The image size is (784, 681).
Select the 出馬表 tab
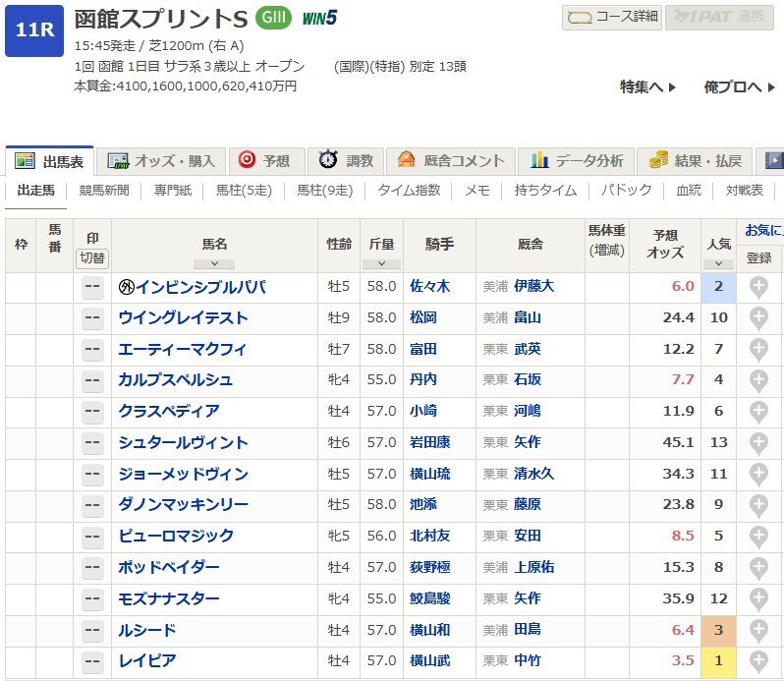(x=49, y=161)
